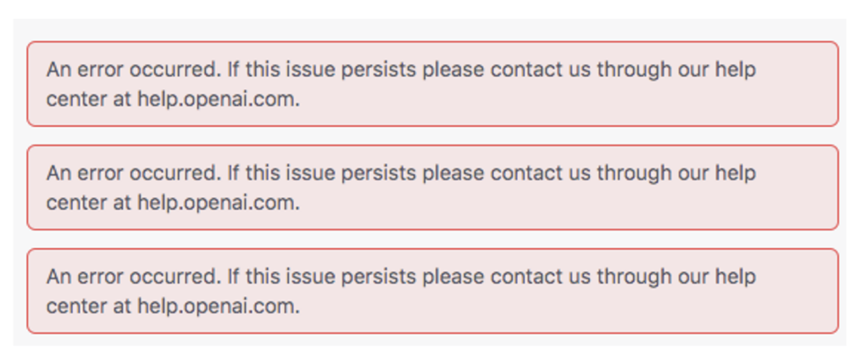The image size is (868, 364).
Task: Click the third error alert box
Action: (x=432, y=290)
